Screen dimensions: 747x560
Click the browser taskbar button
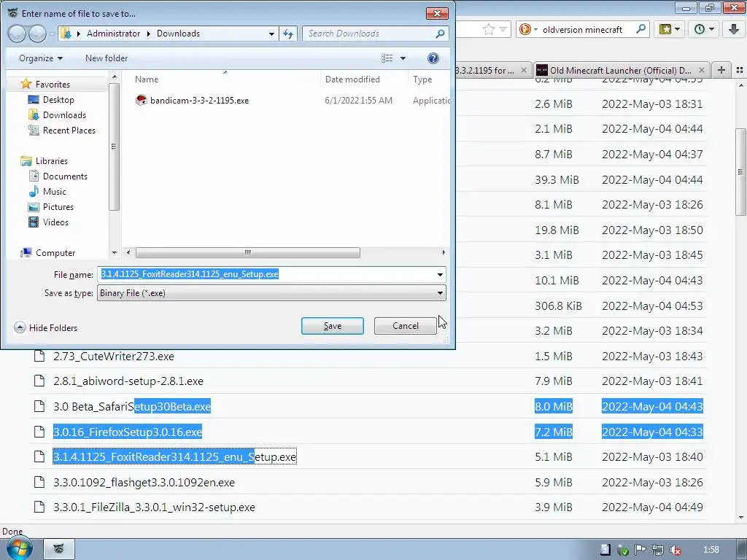click(x=59, y=549)
